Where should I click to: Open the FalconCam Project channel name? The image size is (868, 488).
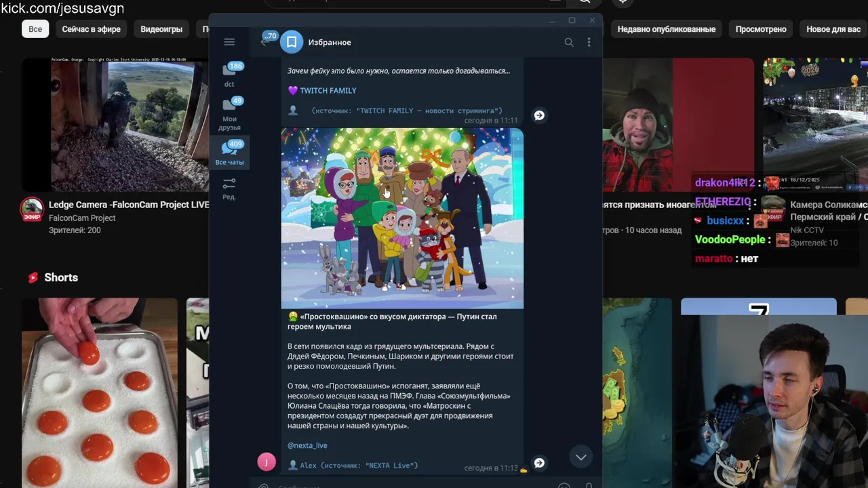click(x=82, y=218)
